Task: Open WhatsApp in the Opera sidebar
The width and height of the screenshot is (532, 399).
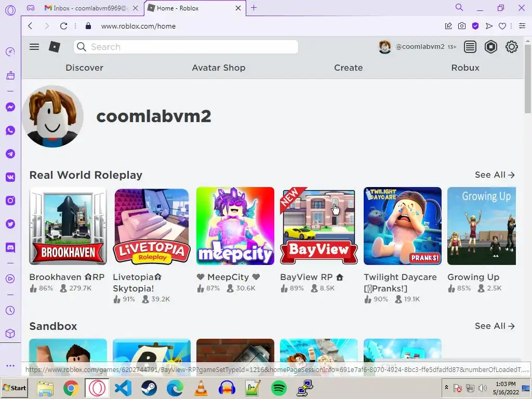Action: [x=10, y=130]
